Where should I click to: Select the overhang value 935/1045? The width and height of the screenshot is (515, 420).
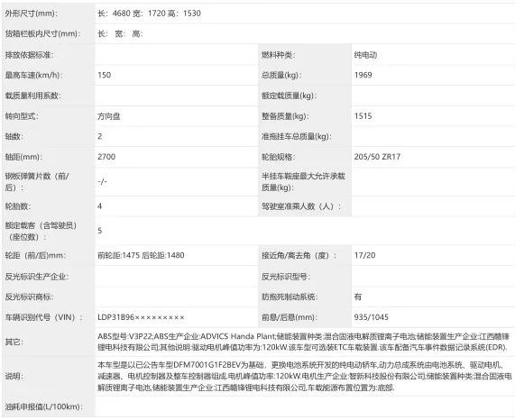coord(371,317)
